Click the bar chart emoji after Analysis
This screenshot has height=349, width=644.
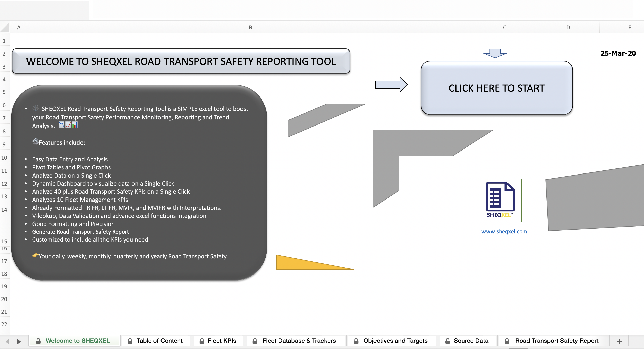click(75, 125)
